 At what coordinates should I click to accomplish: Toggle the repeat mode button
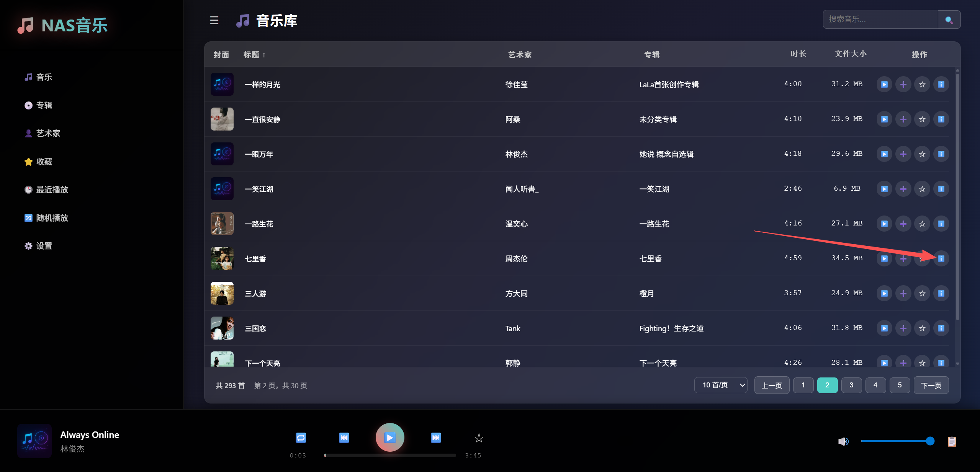point(301,438)
